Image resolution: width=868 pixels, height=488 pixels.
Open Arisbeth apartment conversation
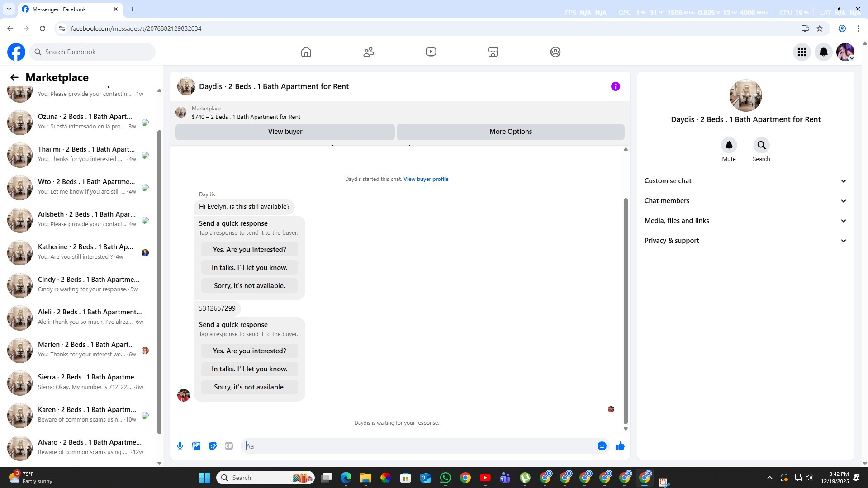pos(80,220)
